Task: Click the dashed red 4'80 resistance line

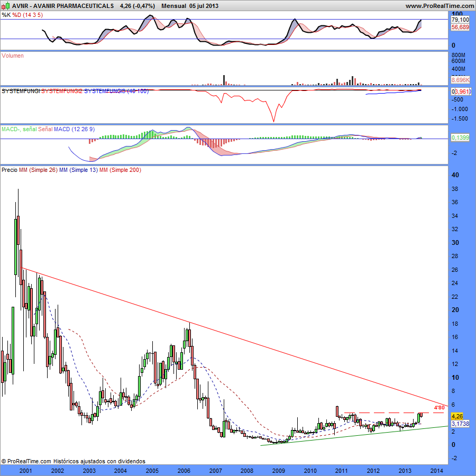Action: pyautogui.click(x=395, y=413)
